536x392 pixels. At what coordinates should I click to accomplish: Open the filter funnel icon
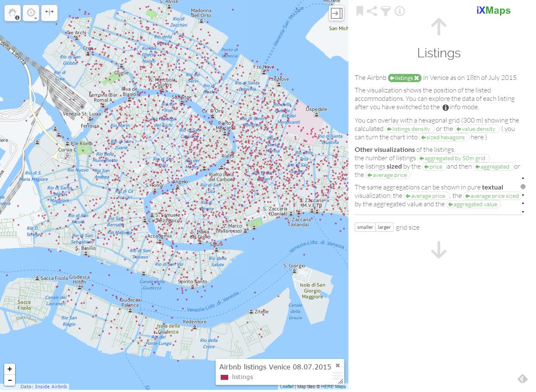(x=386, y=11)
